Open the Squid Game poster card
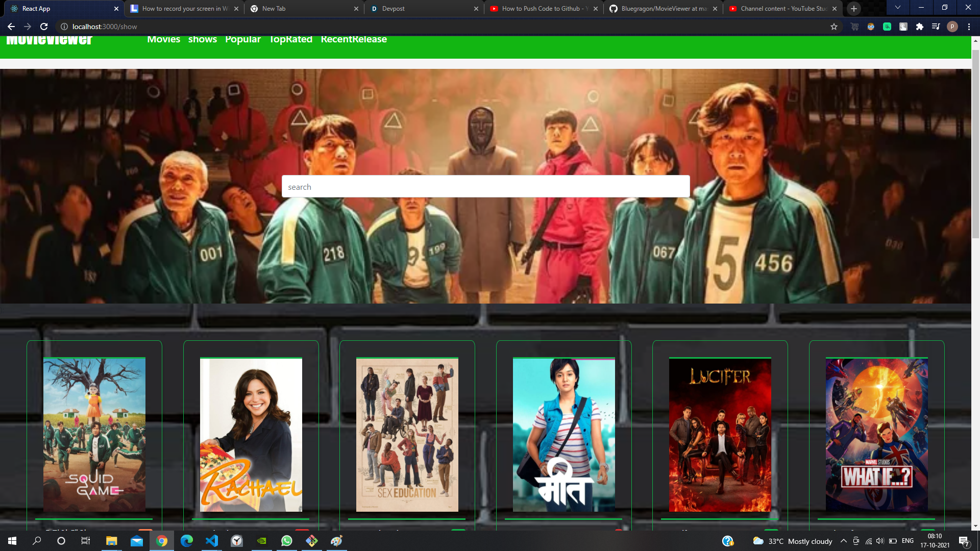Viewport: 980px width, 551px height. [x=94, y=434]
